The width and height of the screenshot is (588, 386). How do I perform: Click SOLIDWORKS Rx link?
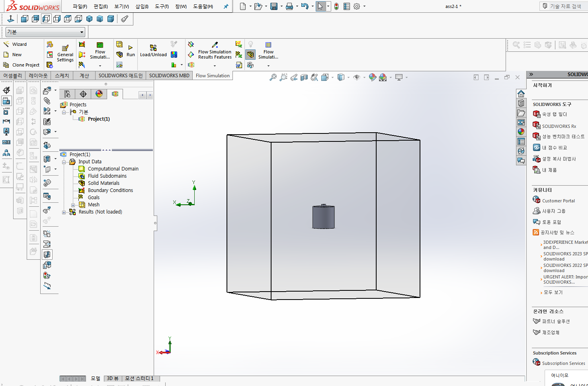point(559,126)
